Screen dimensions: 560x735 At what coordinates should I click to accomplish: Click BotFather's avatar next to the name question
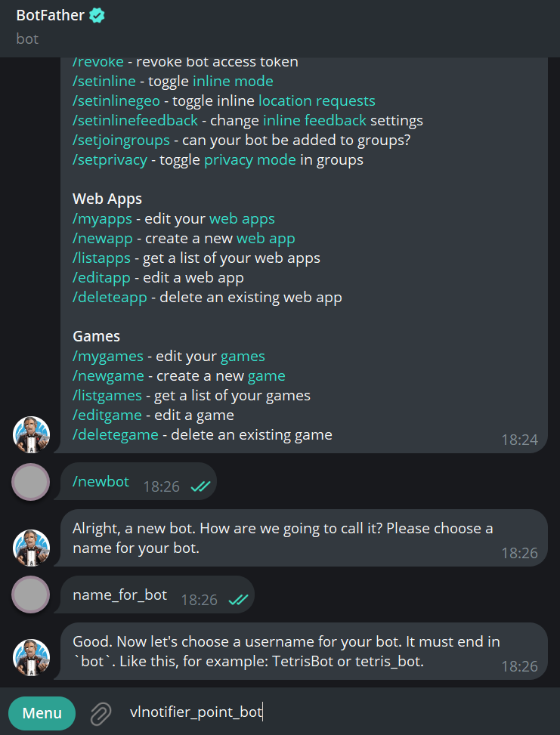31,548
